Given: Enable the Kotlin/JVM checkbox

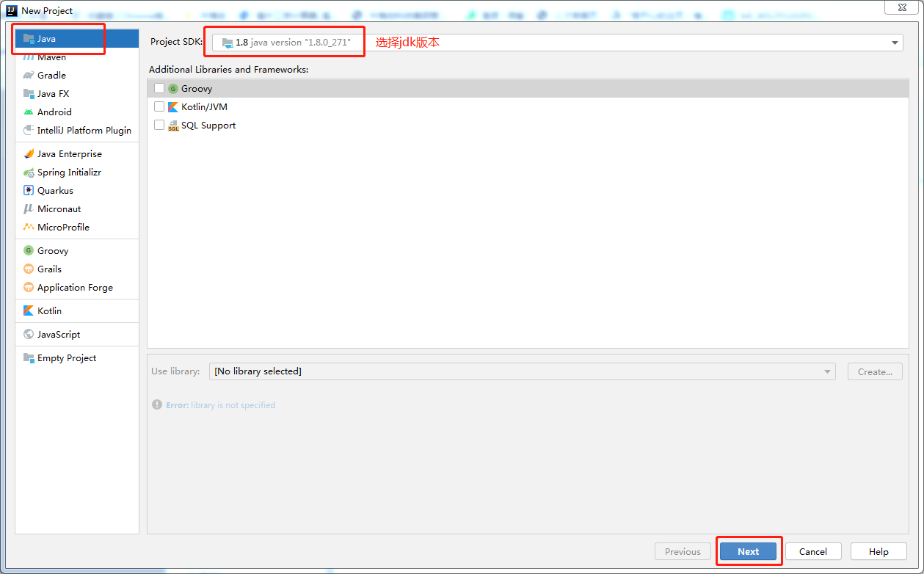Looking at the screenshot, I should (x=159, y=106).
